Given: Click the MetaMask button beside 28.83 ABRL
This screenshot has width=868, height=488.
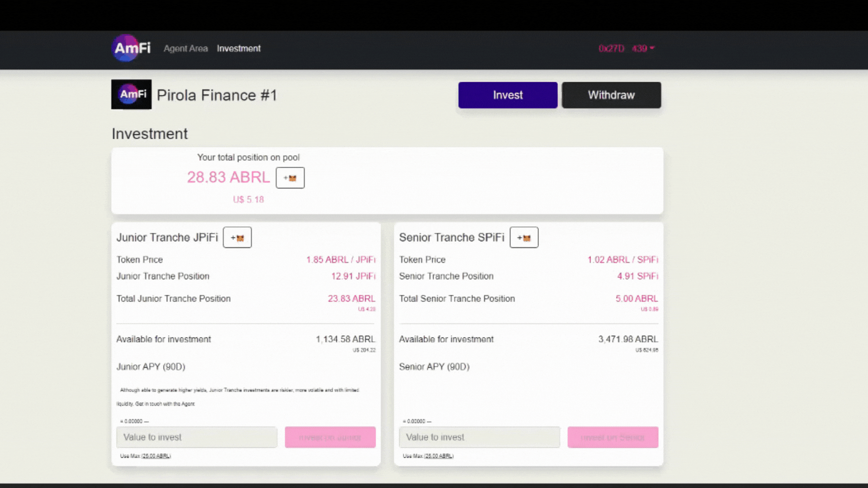Looking at the screenshot, I should [x=290, y=178].
